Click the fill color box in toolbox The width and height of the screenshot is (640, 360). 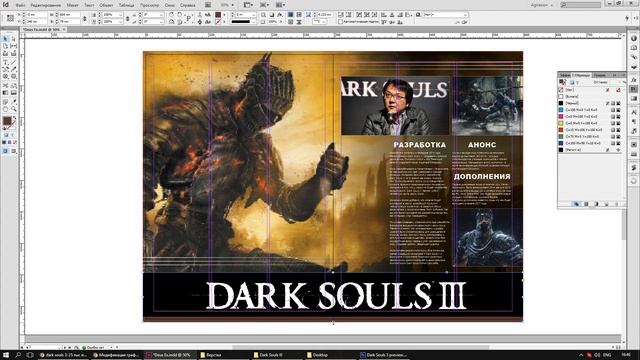pyautogui.click(x=7, y=121)
